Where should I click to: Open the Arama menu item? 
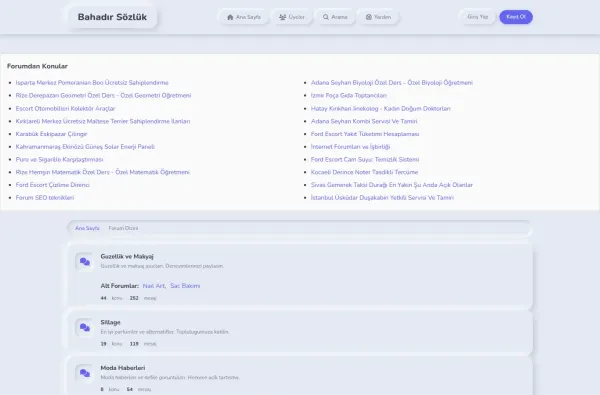335,17
